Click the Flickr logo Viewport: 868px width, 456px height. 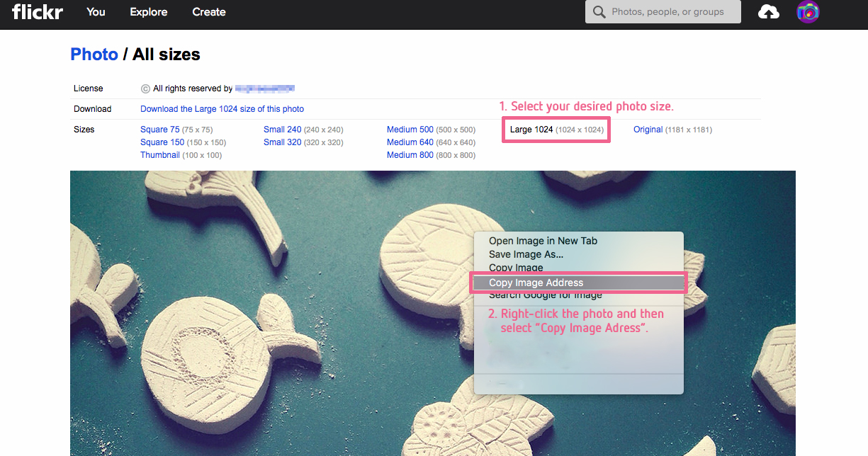37,11
